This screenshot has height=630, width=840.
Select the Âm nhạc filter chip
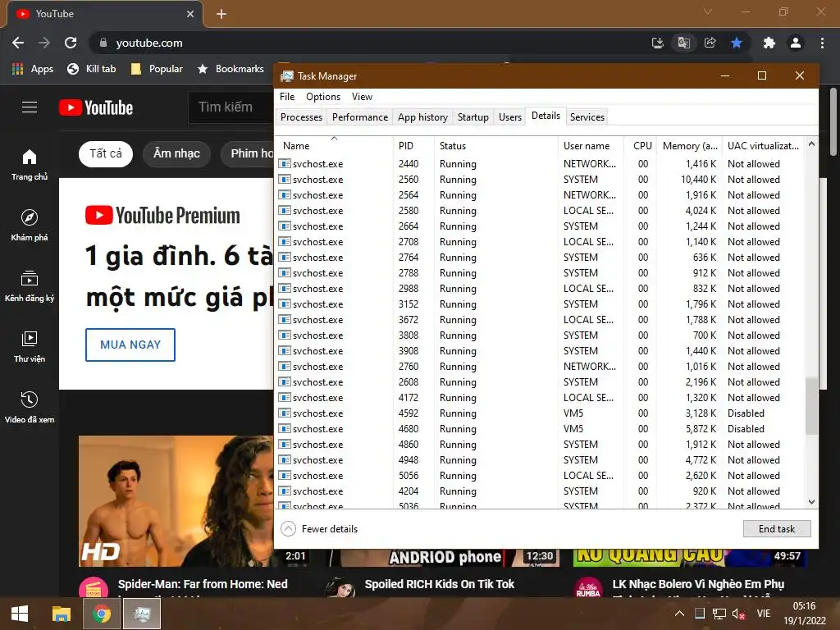click(x=176, y=153)
